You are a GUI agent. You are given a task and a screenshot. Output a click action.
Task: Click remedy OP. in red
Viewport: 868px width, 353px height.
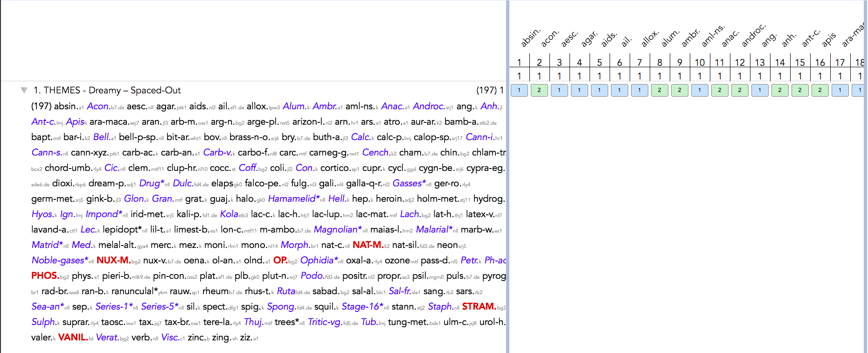[280, 260]
